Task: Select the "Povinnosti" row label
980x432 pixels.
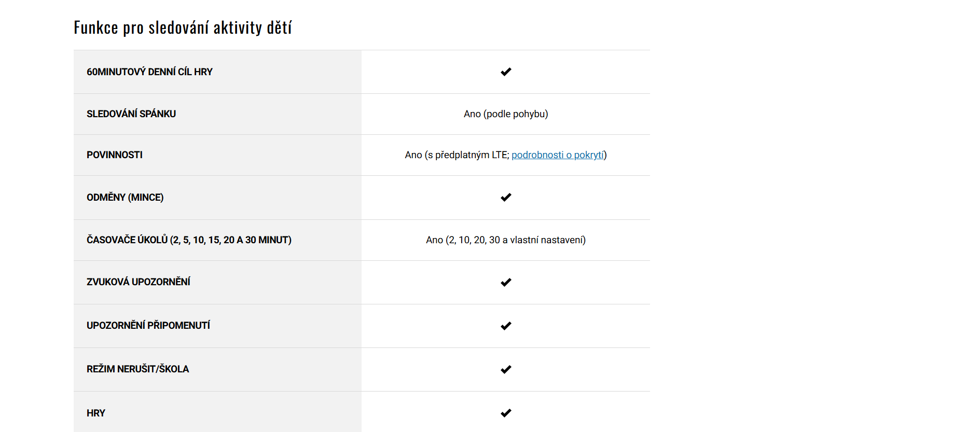Action: 115,155
